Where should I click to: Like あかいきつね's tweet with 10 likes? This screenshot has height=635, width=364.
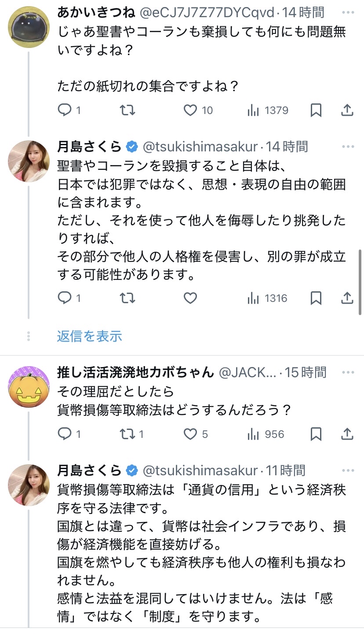point(190,110)
